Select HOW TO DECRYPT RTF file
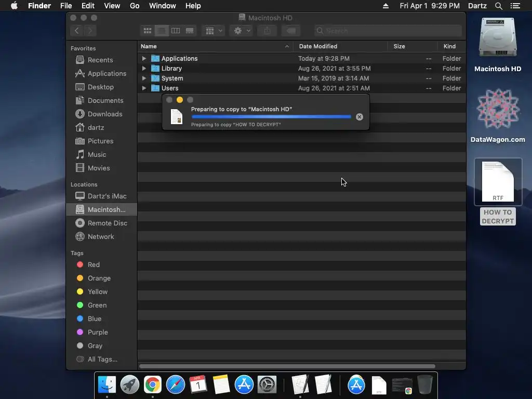Viewport: 532px width, 399px height. pos(498,192)
